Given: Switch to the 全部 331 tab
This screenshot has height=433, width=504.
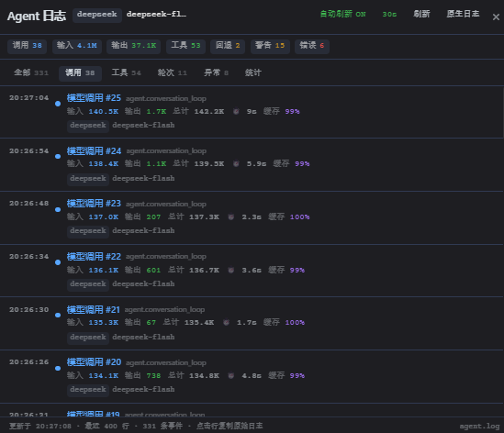Looking at the screenshot, I should coord(31,72).
